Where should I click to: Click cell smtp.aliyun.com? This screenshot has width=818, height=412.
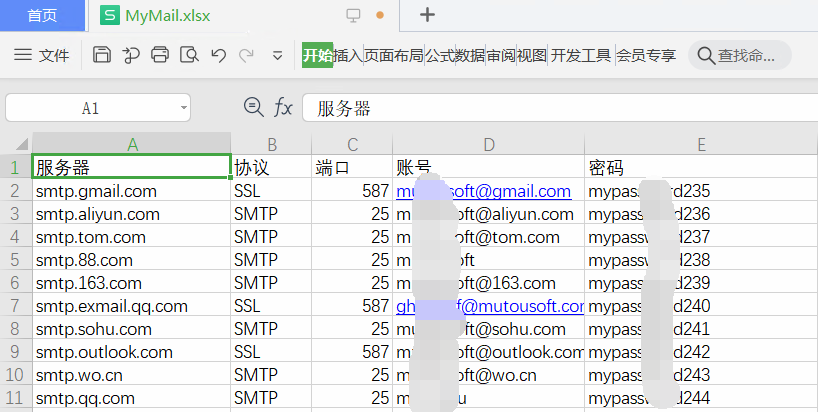(131, 214)
